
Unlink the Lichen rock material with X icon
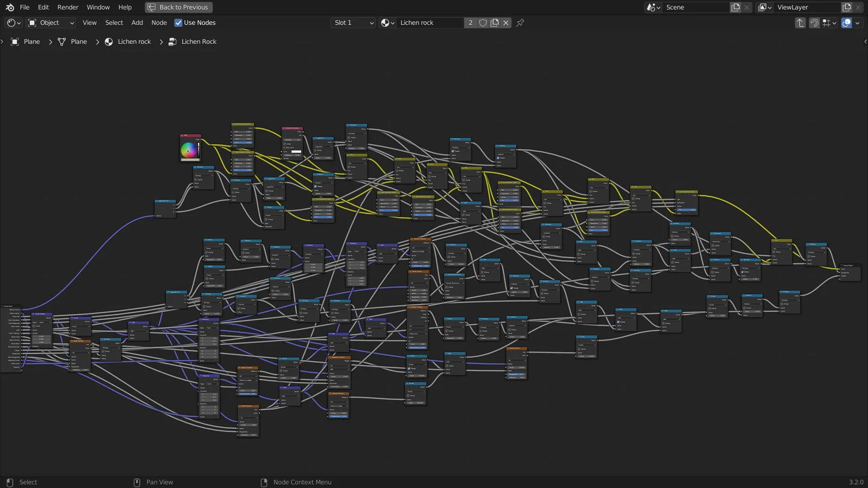pos(506,22)
